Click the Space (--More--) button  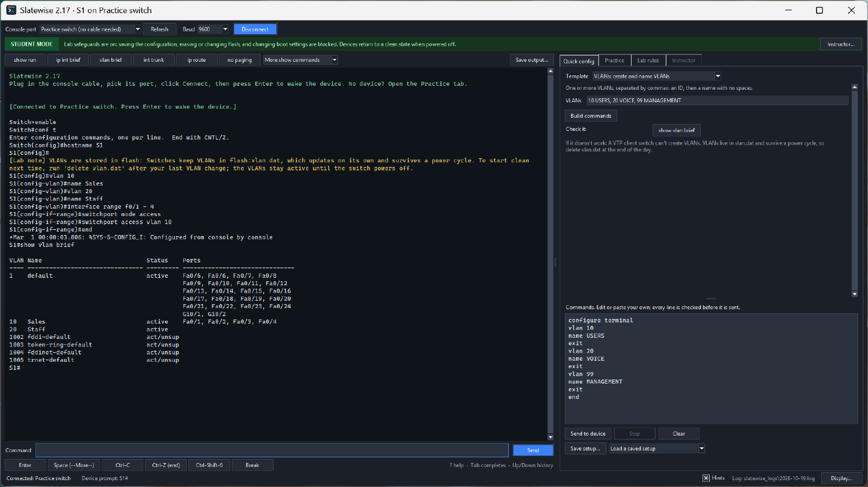[74, 465]
